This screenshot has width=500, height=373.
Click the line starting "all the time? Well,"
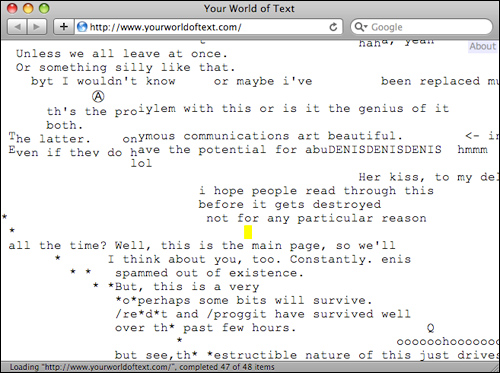202,246
